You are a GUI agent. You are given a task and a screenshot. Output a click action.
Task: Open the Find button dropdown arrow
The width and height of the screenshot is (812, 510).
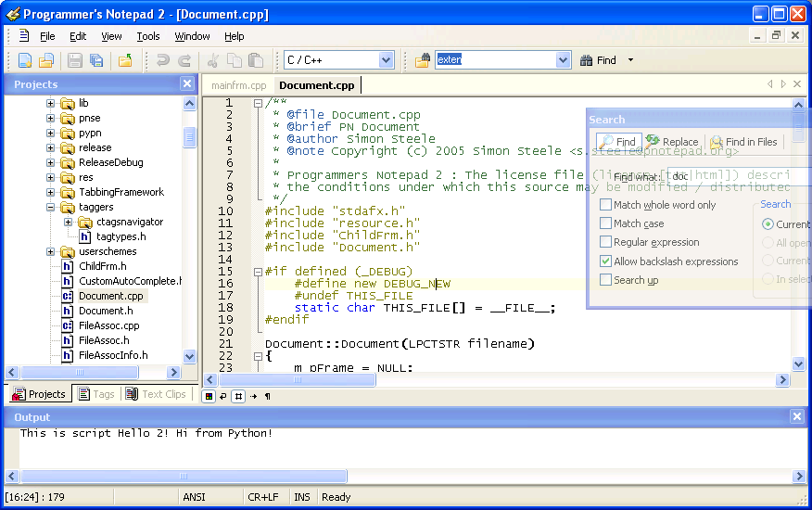[630, 60]
